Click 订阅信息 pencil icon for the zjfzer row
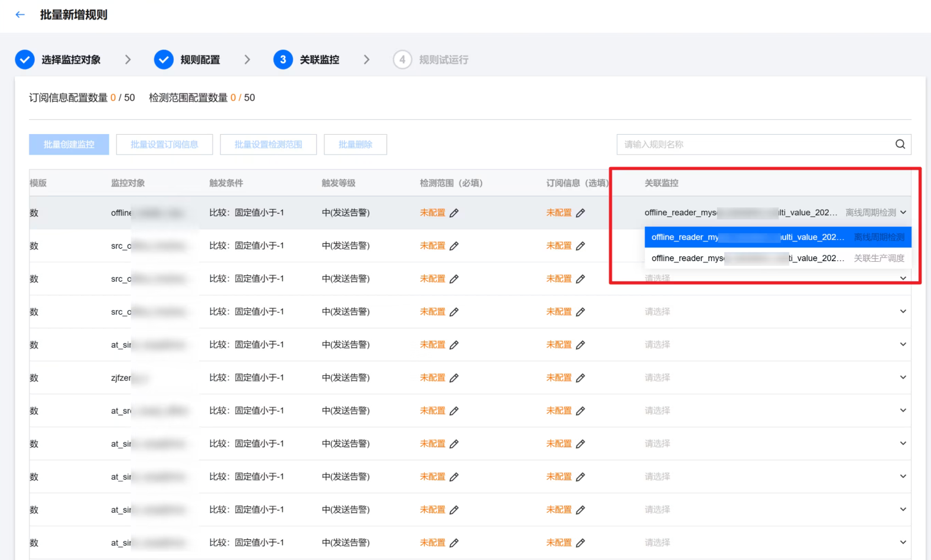The height and width of the screenshot is (560, 931). coord(580,378)
